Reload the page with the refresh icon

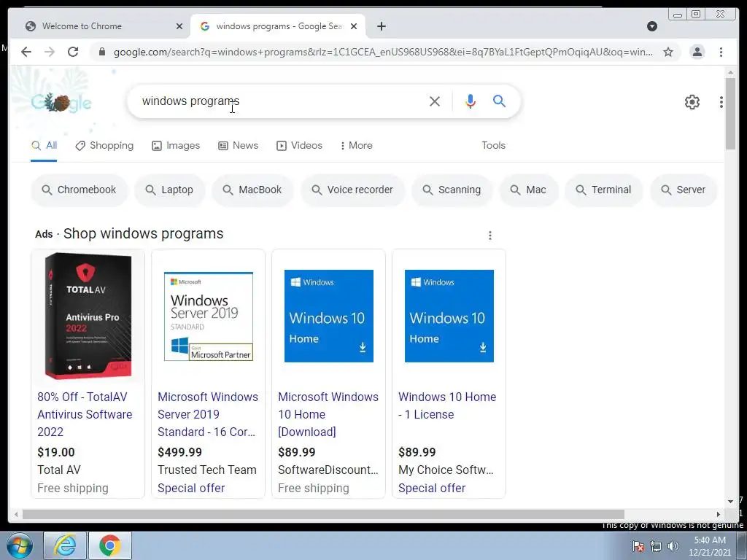[x=73, y=52]
